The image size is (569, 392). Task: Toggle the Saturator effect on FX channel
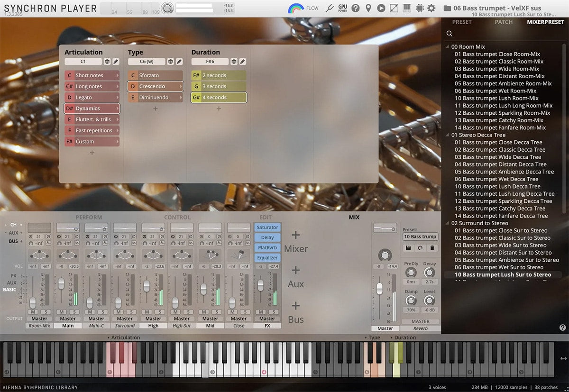pyautogui.click(x=267, y=228)
